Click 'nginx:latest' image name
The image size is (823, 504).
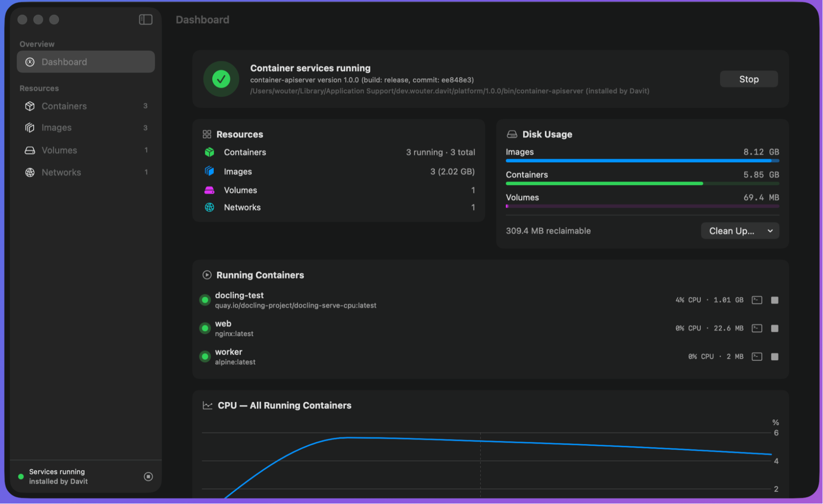pyautogui.click(x=234, y=334)
